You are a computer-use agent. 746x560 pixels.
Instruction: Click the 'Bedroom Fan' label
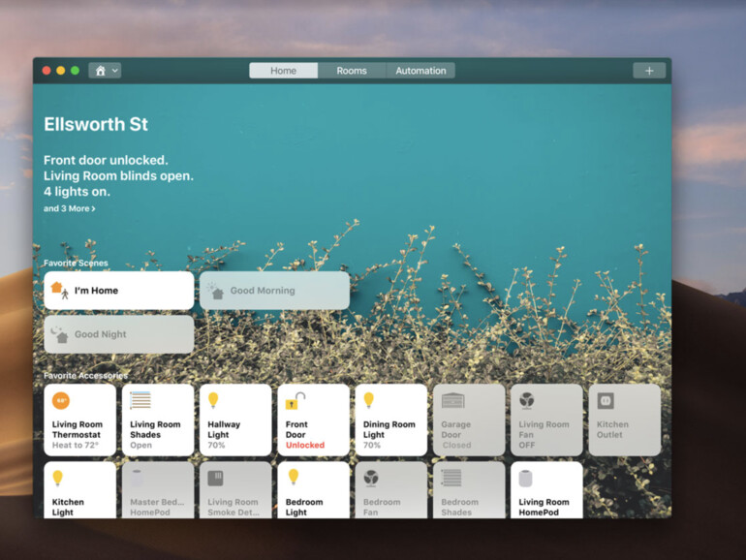pos(382,507)
